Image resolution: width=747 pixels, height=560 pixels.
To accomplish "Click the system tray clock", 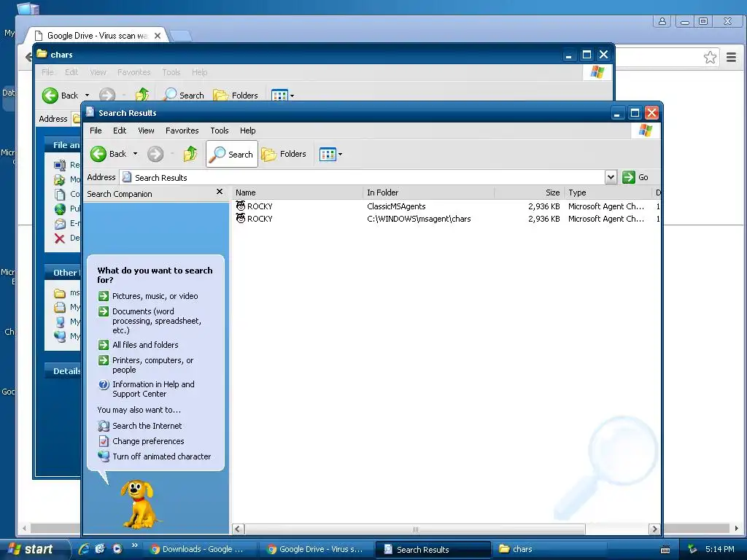I will 719,549.
